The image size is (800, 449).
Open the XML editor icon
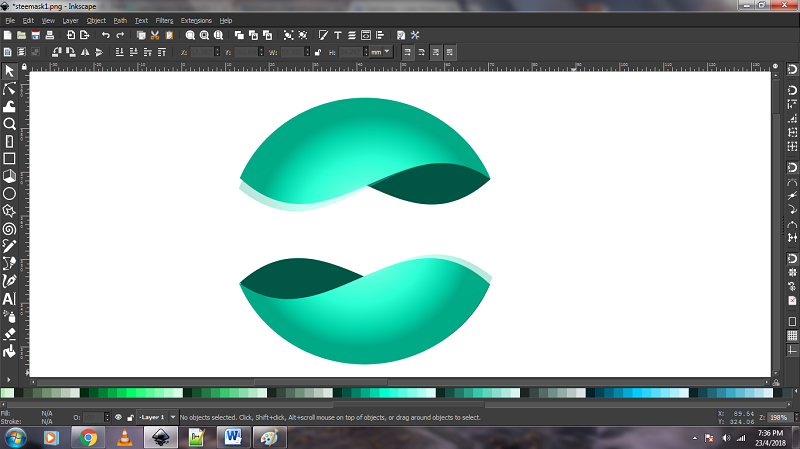pyautogui.click(x=366, y=35)
